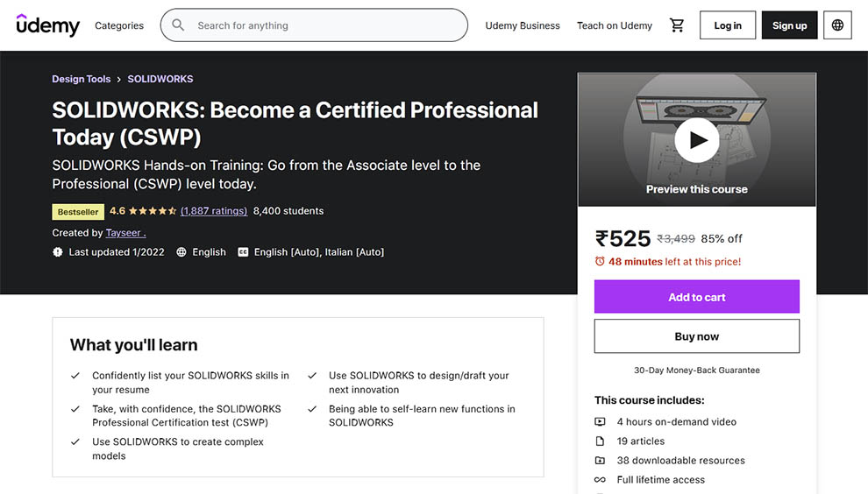Click the Sign up button
Viewport: 868px width, 494px height.
click(x=789, y=25)
